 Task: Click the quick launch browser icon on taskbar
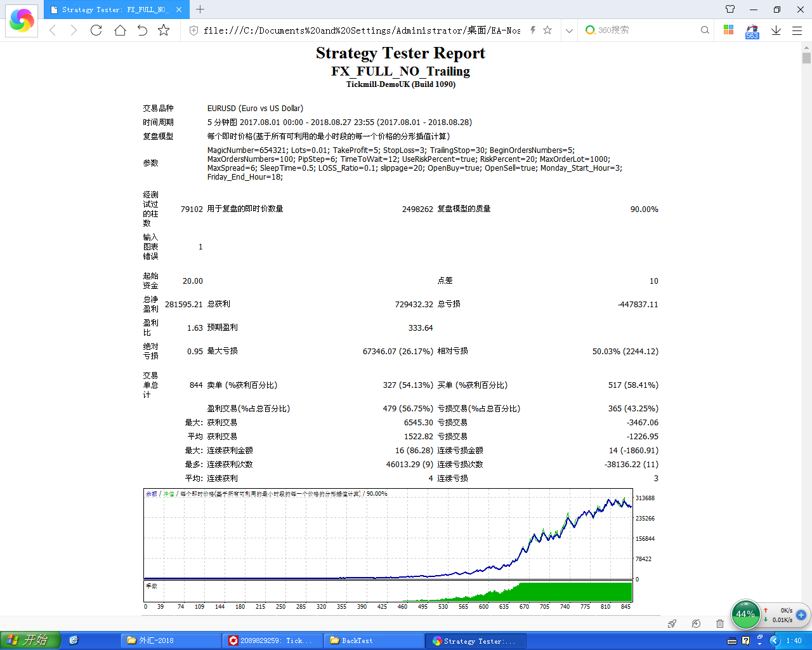click(x=74, y=640)
